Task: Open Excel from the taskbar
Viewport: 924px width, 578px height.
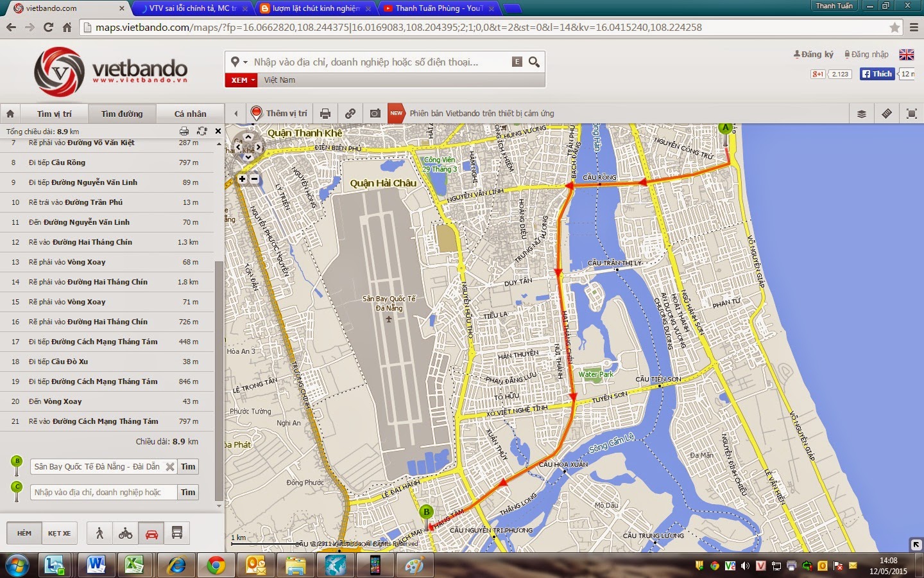Action: tap(134, 565)
